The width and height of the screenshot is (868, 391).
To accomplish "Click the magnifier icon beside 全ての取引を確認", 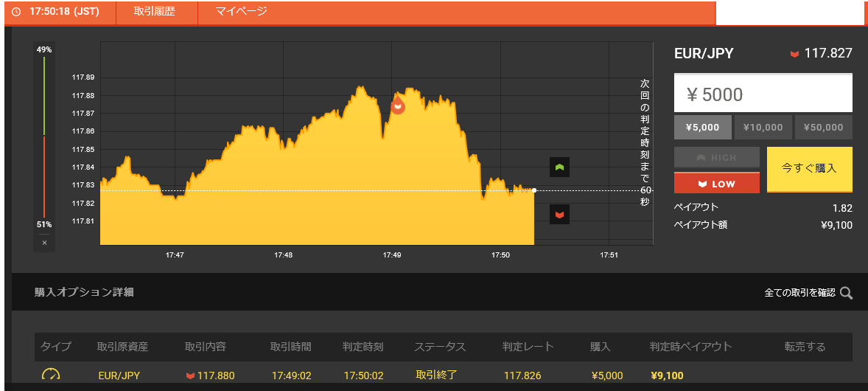I will tap(846, 293).
